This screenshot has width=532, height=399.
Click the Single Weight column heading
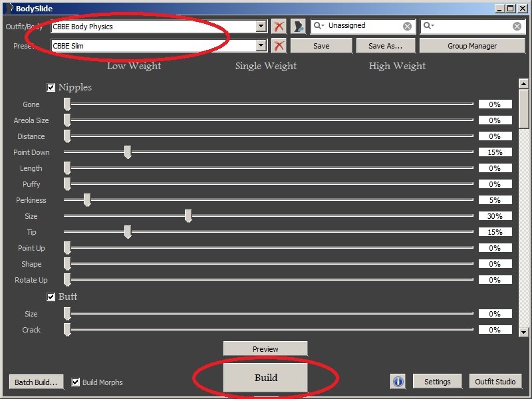click(x=266, y=66)
